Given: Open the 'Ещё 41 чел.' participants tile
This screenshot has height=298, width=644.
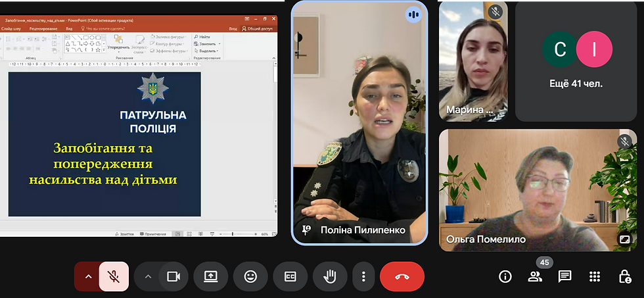Looking at the screenshot, I should point(576,62).
